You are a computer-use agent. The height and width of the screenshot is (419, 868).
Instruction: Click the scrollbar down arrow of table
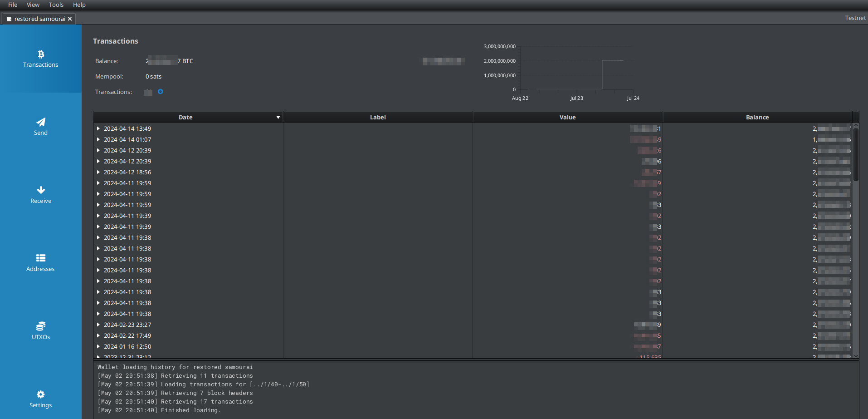pyautogui.click(x=856, y=356)
